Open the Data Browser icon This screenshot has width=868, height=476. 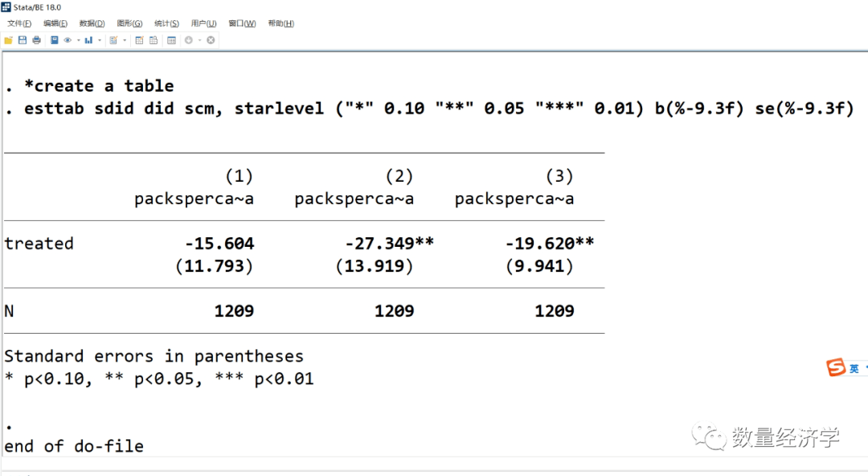point(153,40)
